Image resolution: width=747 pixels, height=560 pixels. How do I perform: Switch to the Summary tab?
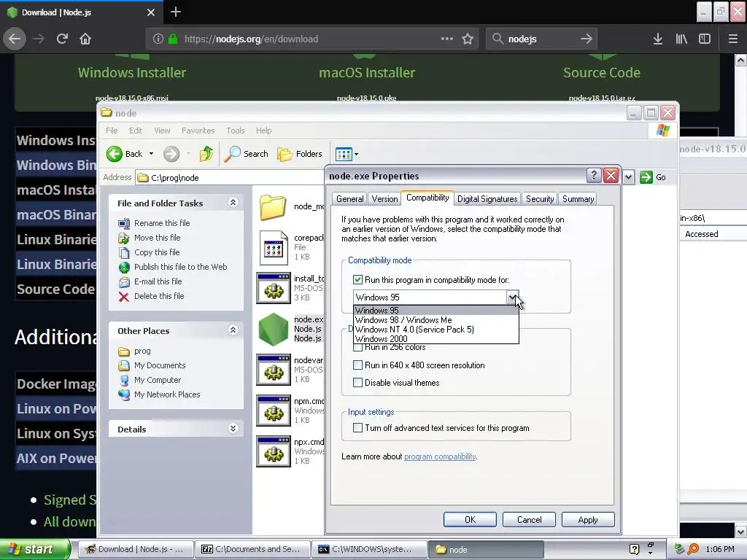coord(578,199)
